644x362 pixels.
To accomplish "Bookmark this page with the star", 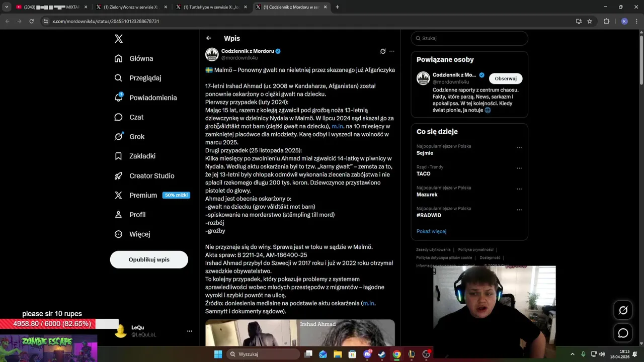I will click(x=590, y=21).
